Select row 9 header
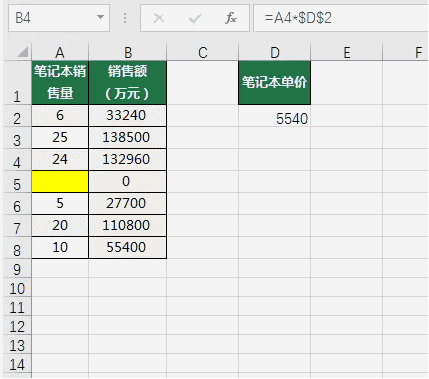Image resolution: width=429 pixels, height=379 pixels. point(17,269)
